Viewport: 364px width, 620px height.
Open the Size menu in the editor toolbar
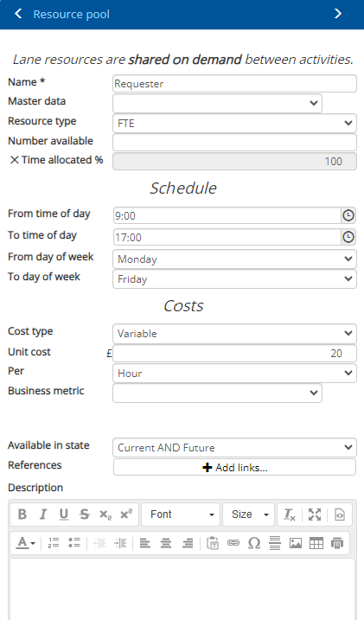coord(249,515)
